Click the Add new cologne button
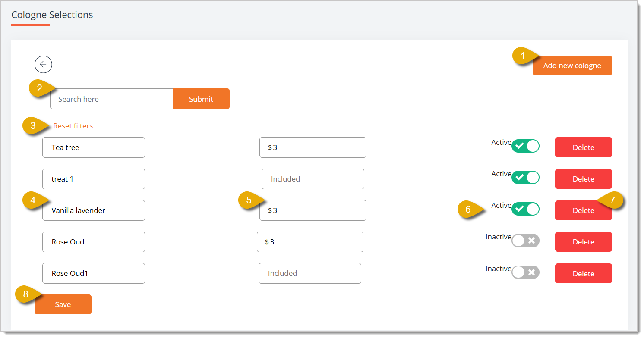Screen dimensions: 644x338 coord(572,66)
